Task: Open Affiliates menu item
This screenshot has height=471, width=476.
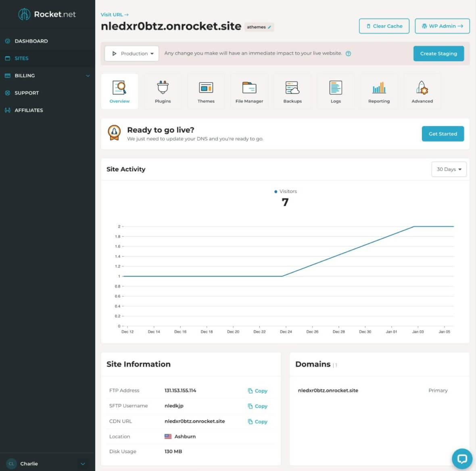Action: [29, 110]
